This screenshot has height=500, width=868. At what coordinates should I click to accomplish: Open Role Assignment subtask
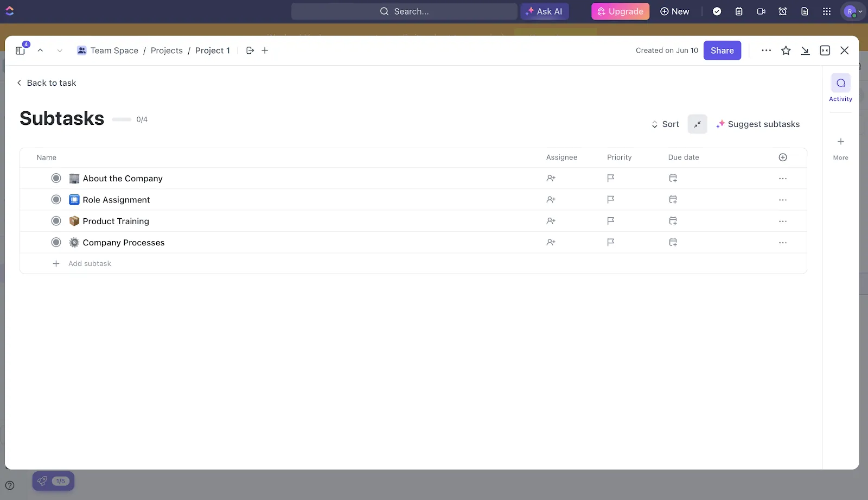116,200
